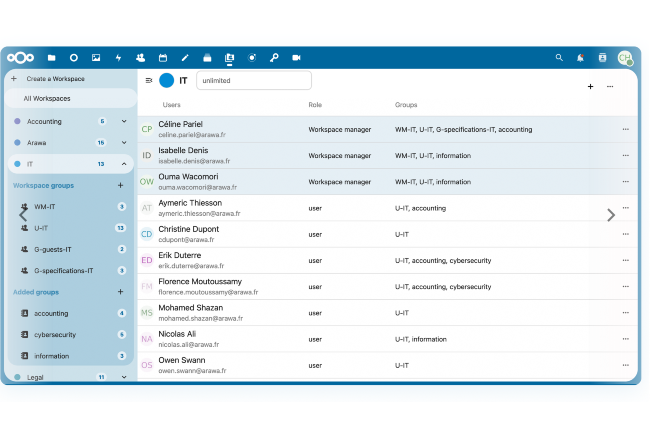
Task: Collapse the IT workspace chevron
Action: [124, 164]
